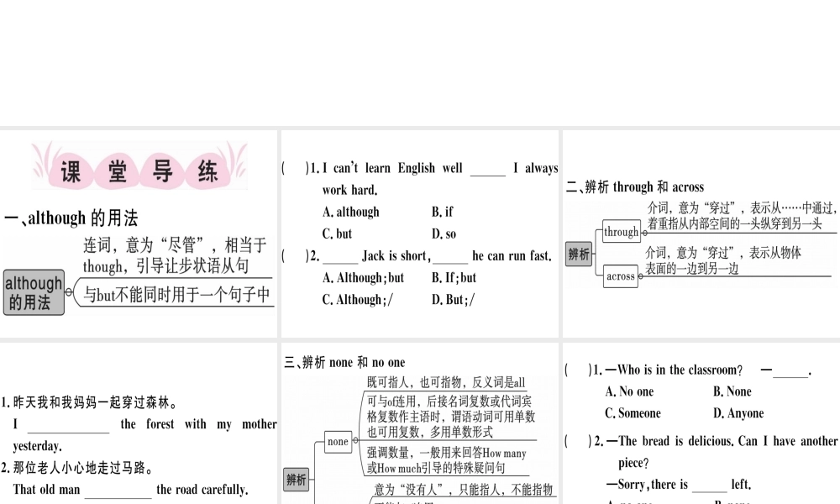Choose option 'C. Although; /'
840x504 pixels.
[x=357, y=299]
